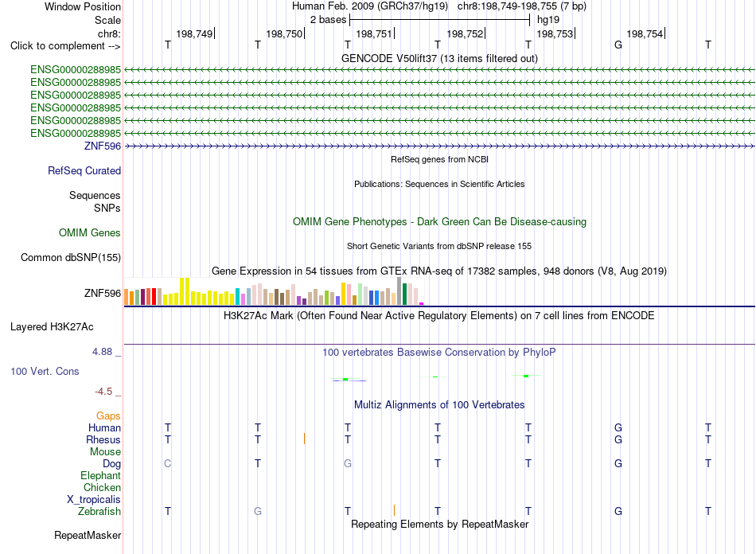Click the RepeatMasker track label

tap(88, 535)
